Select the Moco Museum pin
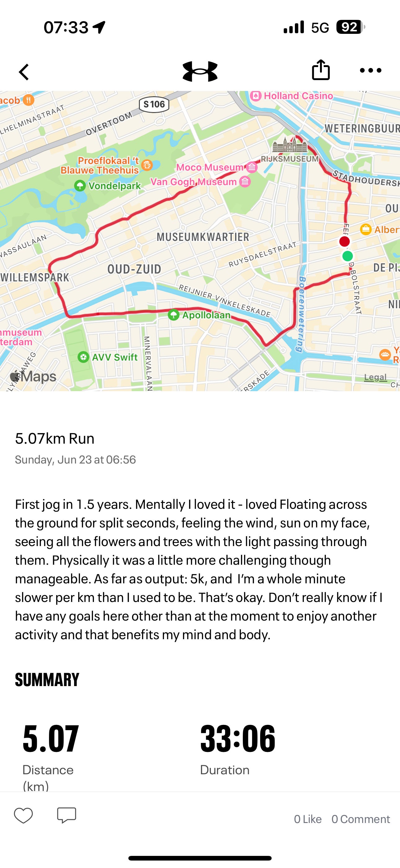Viewport: 400px width, 868px height. click(251, 167)
